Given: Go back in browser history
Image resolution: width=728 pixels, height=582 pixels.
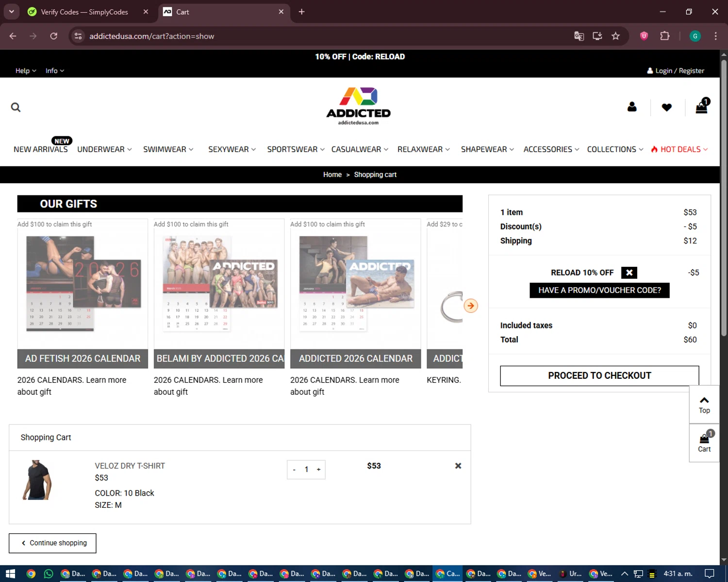Looking at the screenshot, I should tap(13, 36).
